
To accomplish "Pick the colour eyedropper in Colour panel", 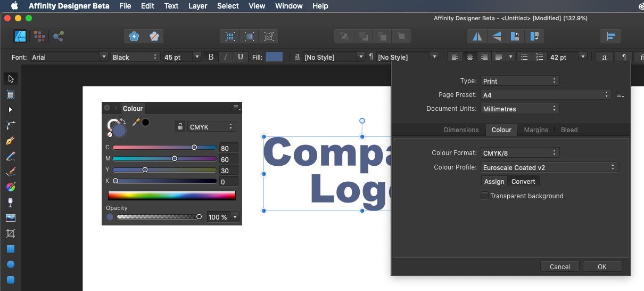I will [136, 123].
